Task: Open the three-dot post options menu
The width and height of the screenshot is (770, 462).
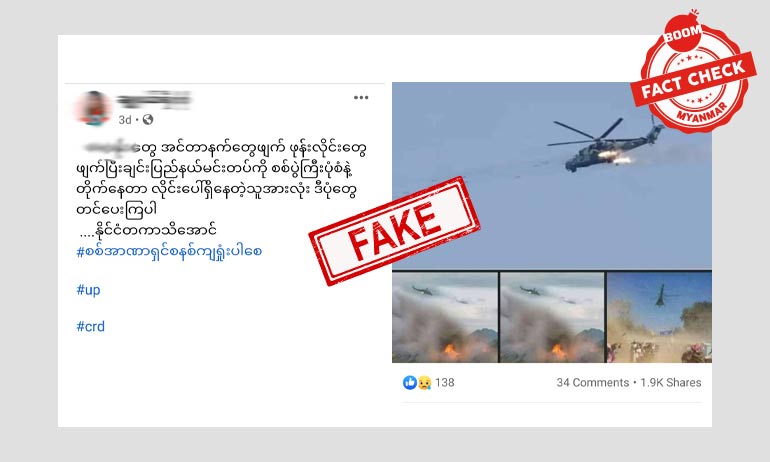Action: [x=361, y=98]
